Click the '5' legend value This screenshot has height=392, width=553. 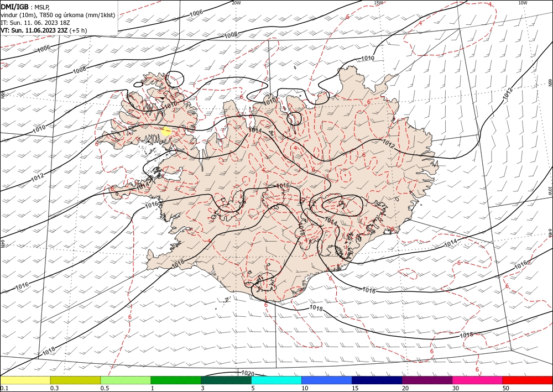(x=253, y=388)
